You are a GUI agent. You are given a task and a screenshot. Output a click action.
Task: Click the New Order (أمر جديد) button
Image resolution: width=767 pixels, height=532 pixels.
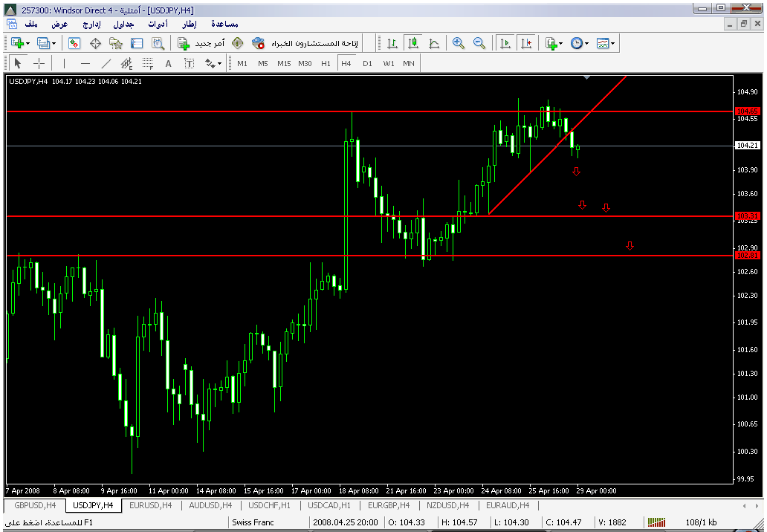click(x=201, y=44)
